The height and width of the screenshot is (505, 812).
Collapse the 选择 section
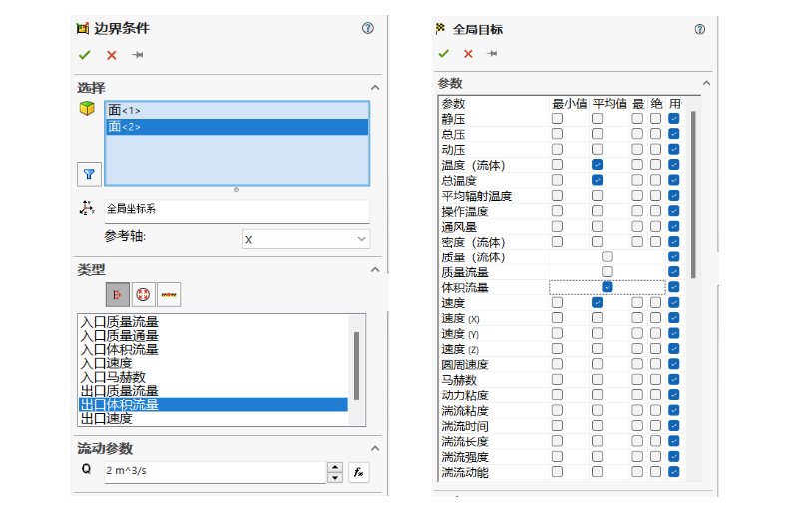[x=375, y=88]
